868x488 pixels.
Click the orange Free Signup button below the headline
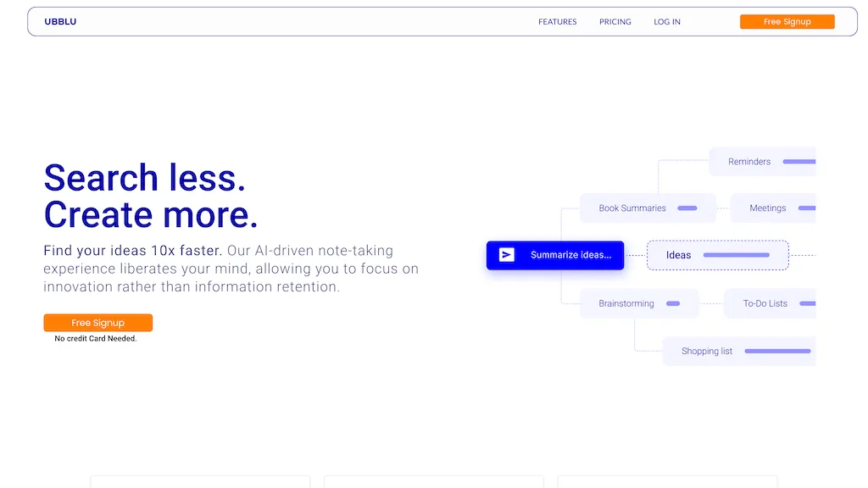[97, 322]
